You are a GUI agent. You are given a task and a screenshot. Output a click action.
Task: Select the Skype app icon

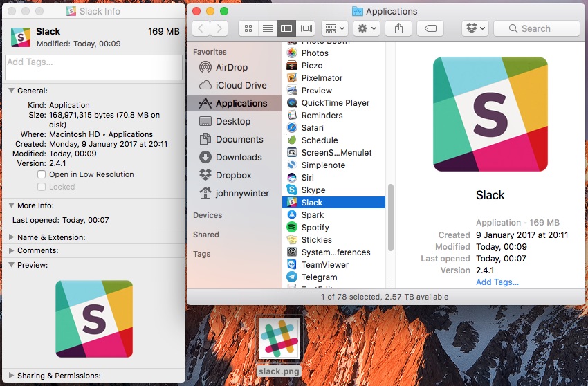point(292,190)
